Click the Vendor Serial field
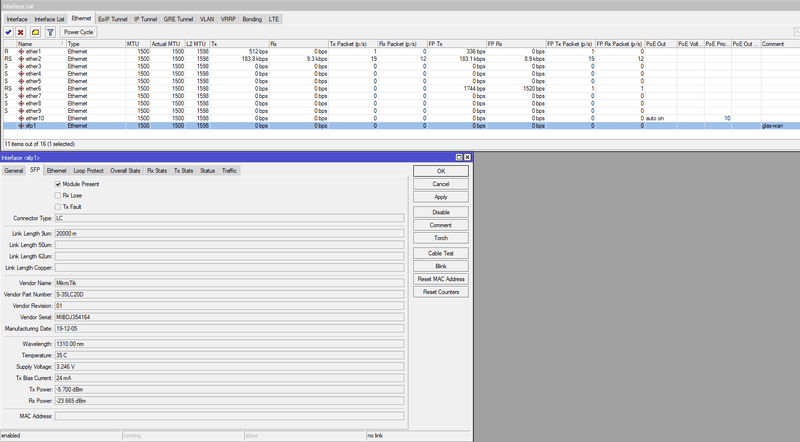This screenshot has height=442, width=800. point(230,317)
